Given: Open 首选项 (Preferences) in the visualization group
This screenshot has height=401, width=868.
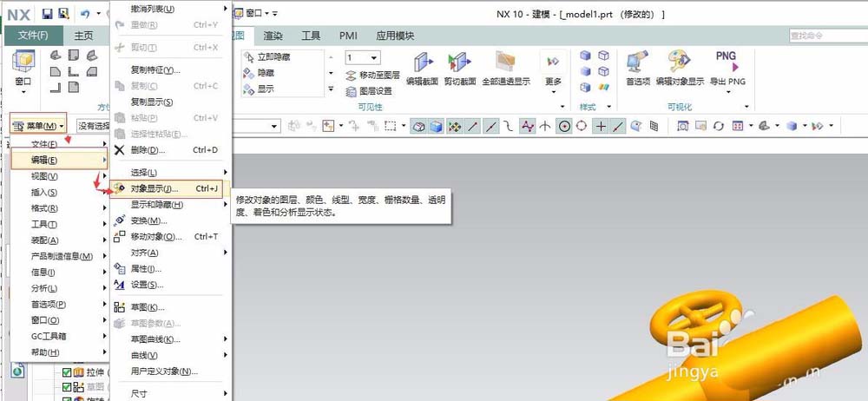Looking at the screenshot, I should [x=638, y=69].
